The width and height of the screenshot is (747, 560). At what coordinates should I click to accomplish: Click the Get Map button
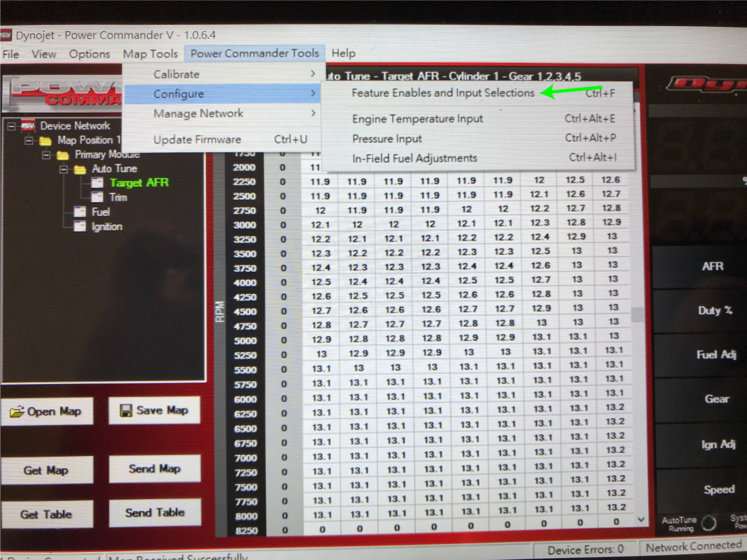(x=47, y=470)
